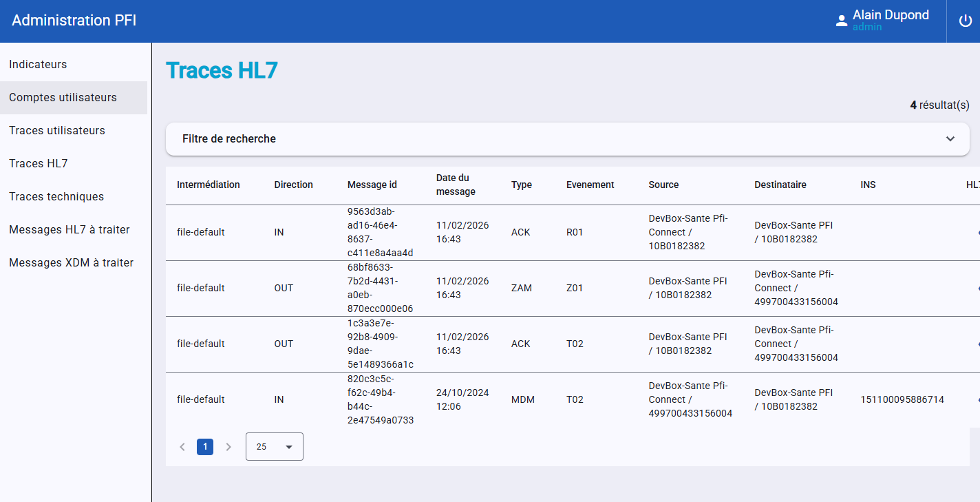
Task: Open the 25 rows-per-page dropdown
Action: [x=274, y=447]
